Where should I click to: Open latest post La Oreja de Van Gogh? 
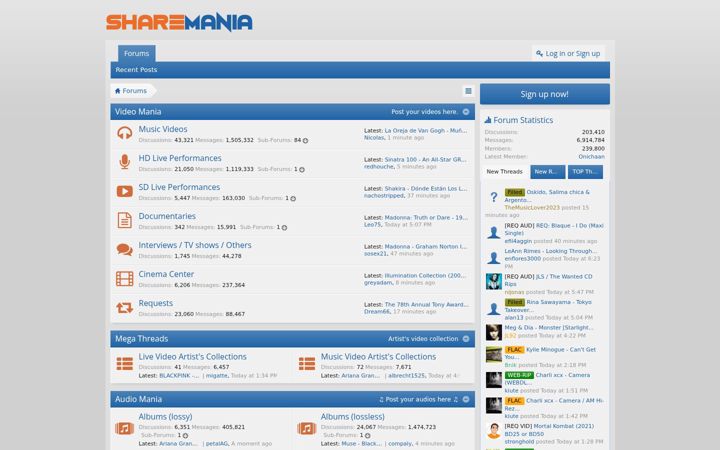coord(426,130)
